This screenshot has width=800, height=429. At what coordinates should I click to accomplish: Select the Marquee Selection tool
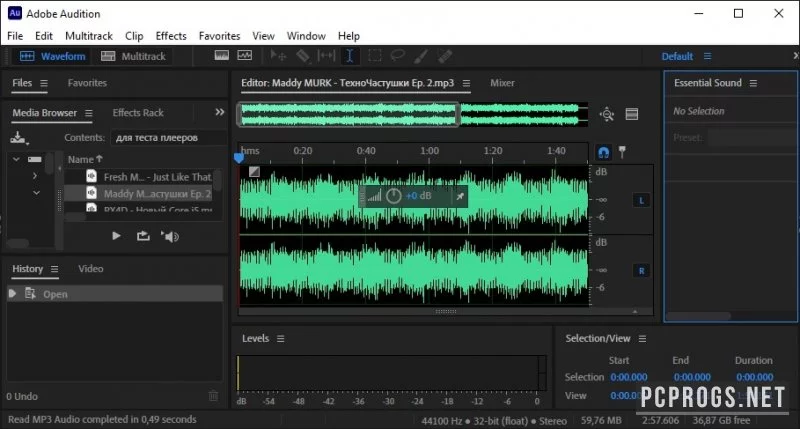[374, 56]
